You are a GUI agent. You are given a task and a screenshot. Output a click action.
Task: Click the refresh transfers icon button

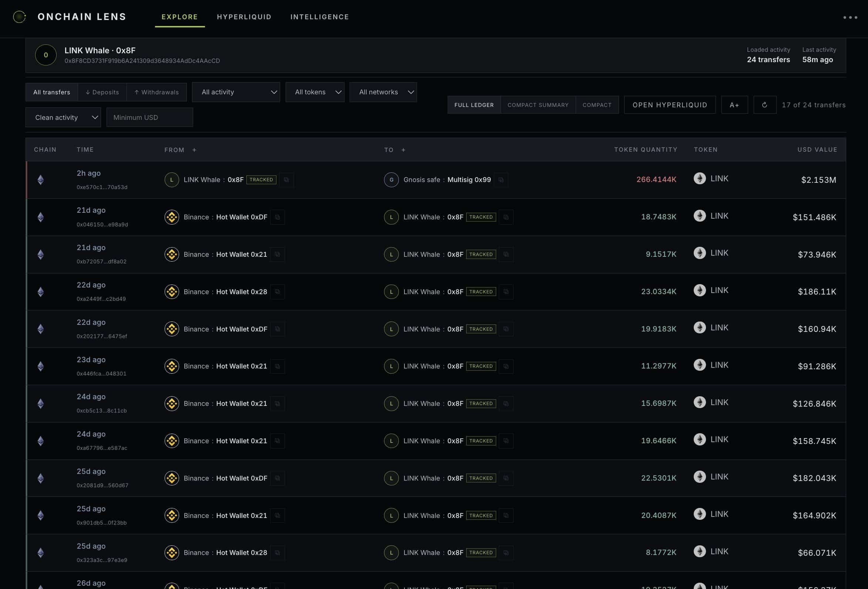pos(764,105)
